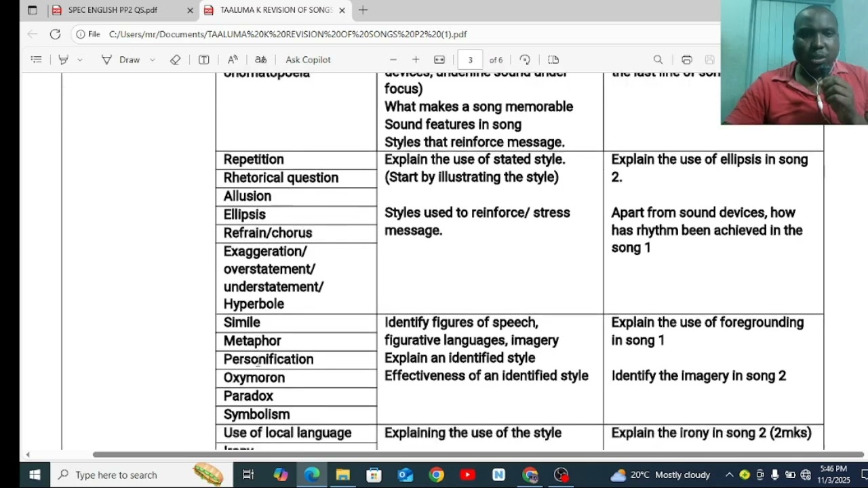The image size is (868, 488).
Task: Rotate the PDF page
Action: point(525,60)
